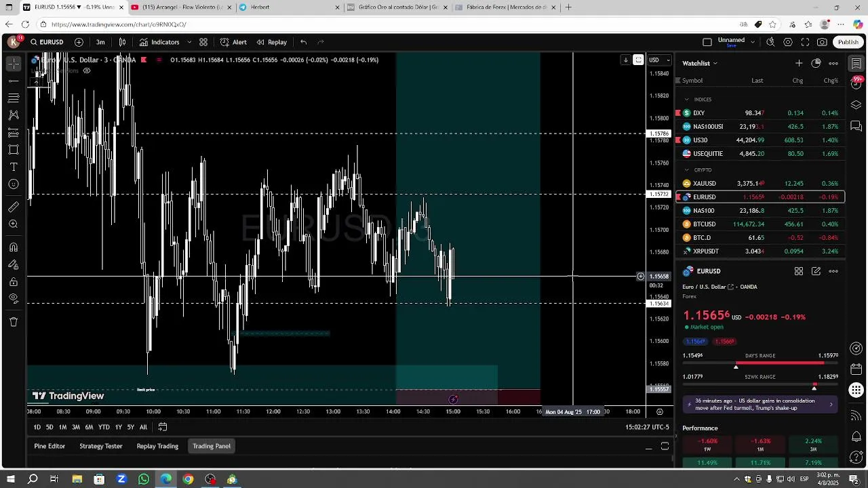Open the chats icon in right sidebar
The width and height of the screenshot is (868, 488).
tap(856, 126)
